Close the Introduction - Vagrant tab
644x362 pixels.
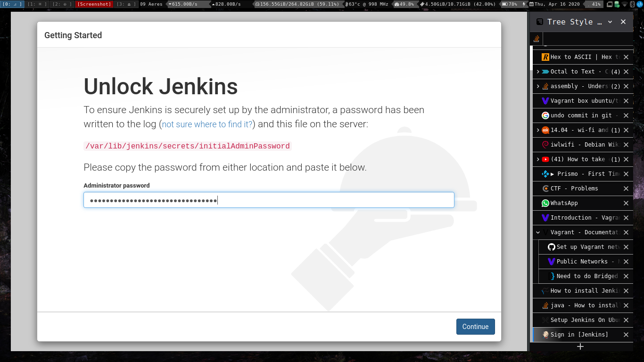[x=626, y=218]
